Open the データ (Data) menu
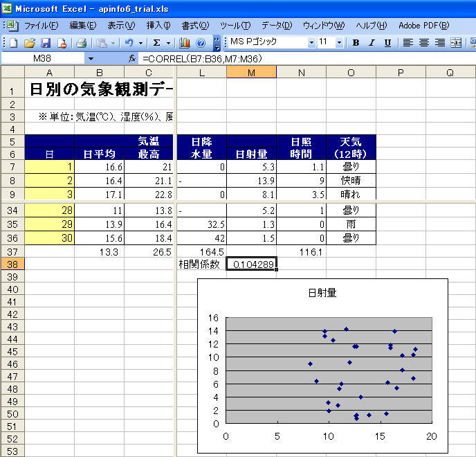 coord(277,26)
